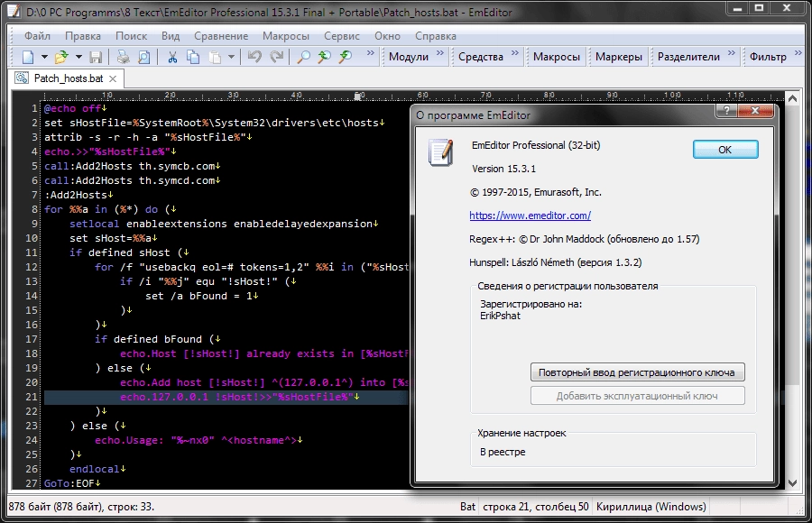Click line number 14 in the gutter
812x523 pixels.
coord(32,296)
